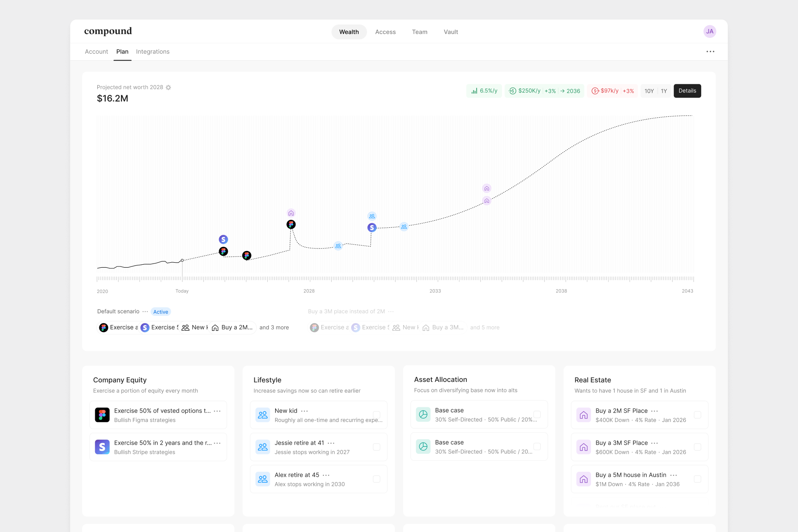Click the upper house marker near 2035 on chart

(487, 188)
